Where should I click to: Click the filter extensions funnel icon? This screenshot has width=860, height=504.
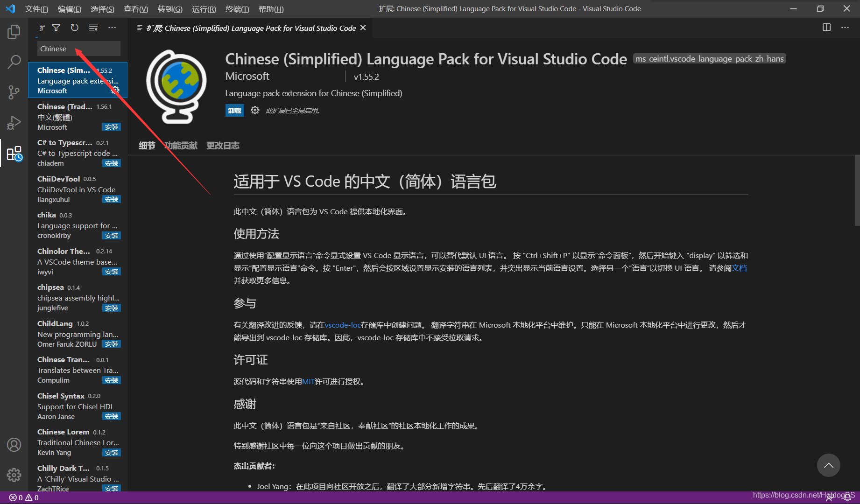tap(56, 28)
